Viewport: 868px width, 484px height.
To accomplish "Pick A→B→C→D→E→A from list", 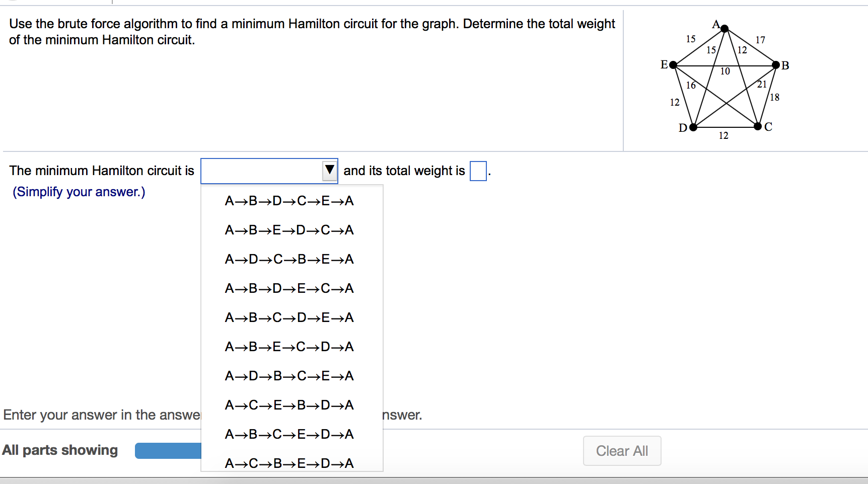I will (x=290, y=317).
